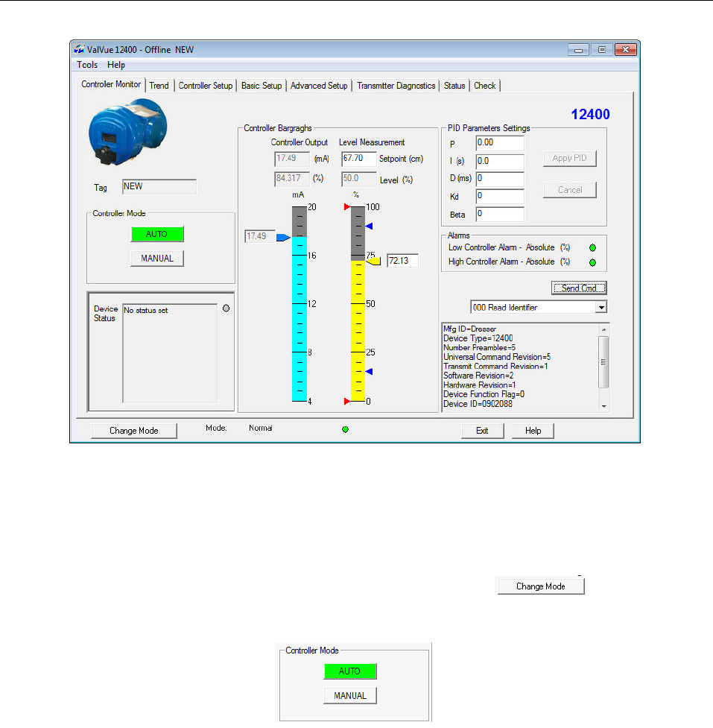Click the upper blue triangle on level bar
Screen dimensions: 713x728
(x=369, y=226)
